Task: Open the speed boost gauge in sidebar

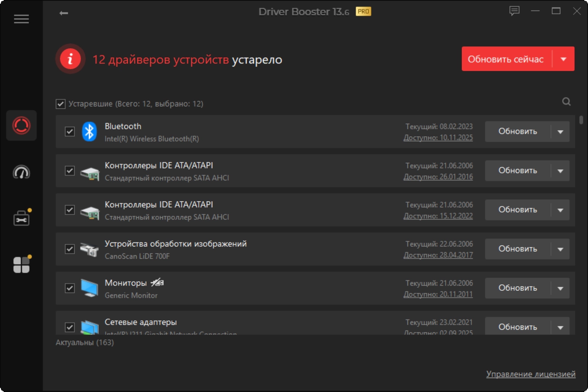Action: click(21, 172)
